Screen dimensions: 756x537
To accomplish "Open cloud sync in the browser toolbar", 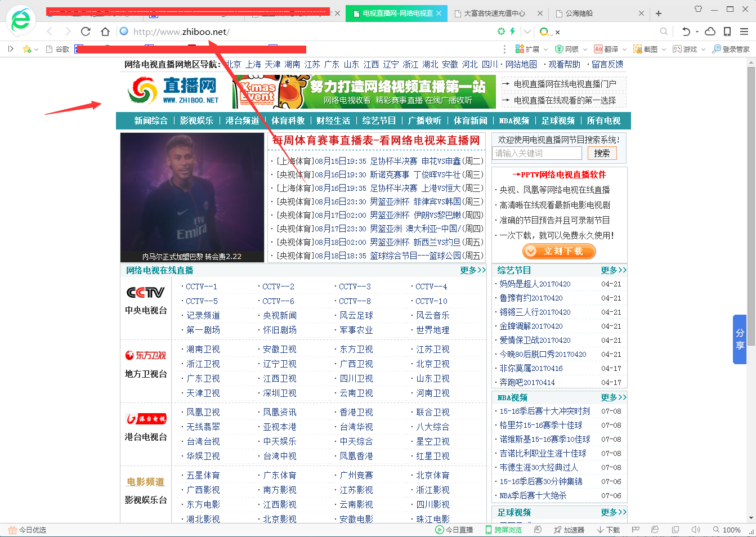I will pyautogui.click(x=710, y=33).
